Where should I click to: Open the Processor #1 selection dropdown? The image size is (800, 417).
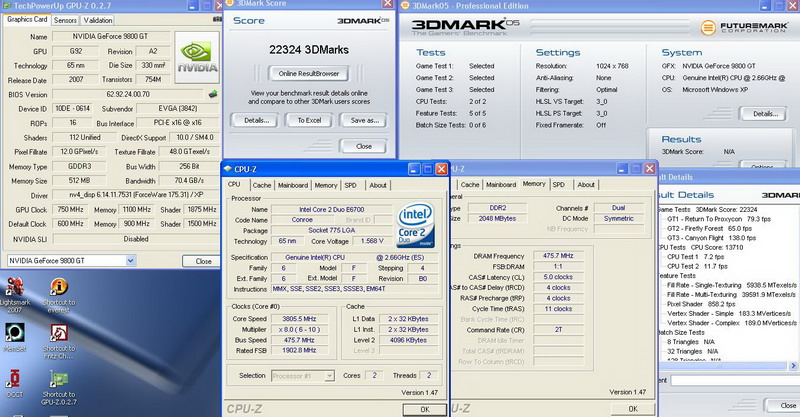click(x=329, y=376)
